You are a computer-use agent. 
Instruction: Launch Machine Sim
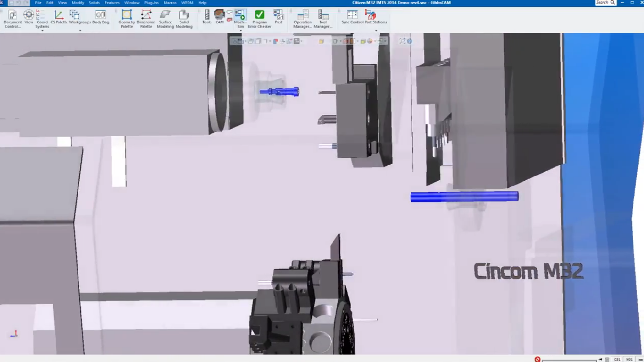[240, 19]
